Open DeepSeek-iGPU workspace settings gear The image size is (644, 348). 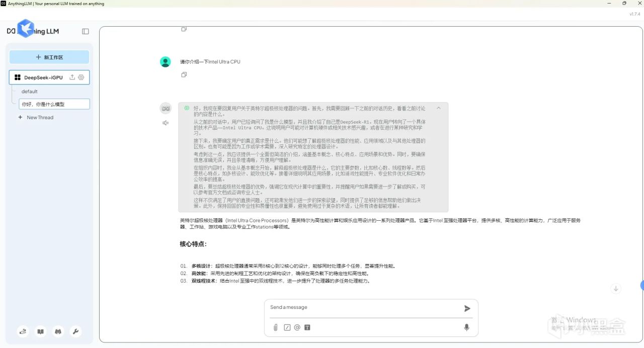81,77
